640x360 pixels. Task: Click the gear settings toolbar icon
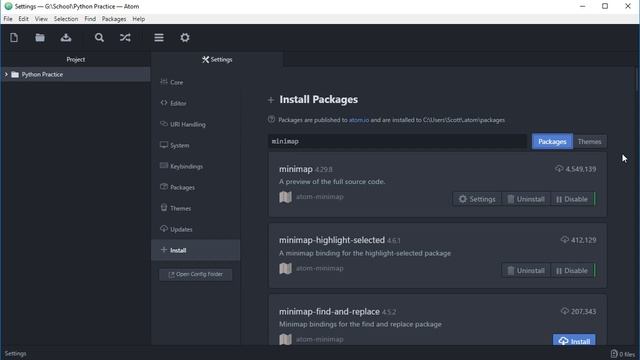(x=185, y=38)
